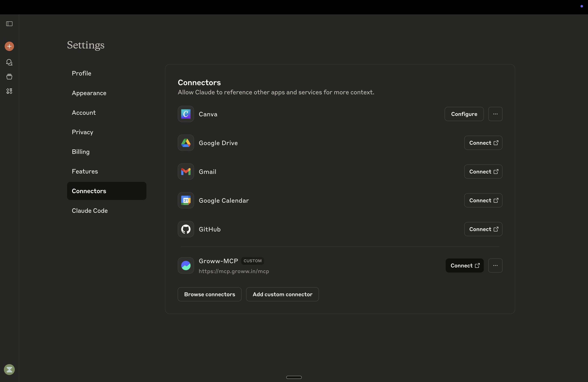Click the Google Calendar connector icon
This screenshot has height=382, width=588.
[x=186, y=200]
